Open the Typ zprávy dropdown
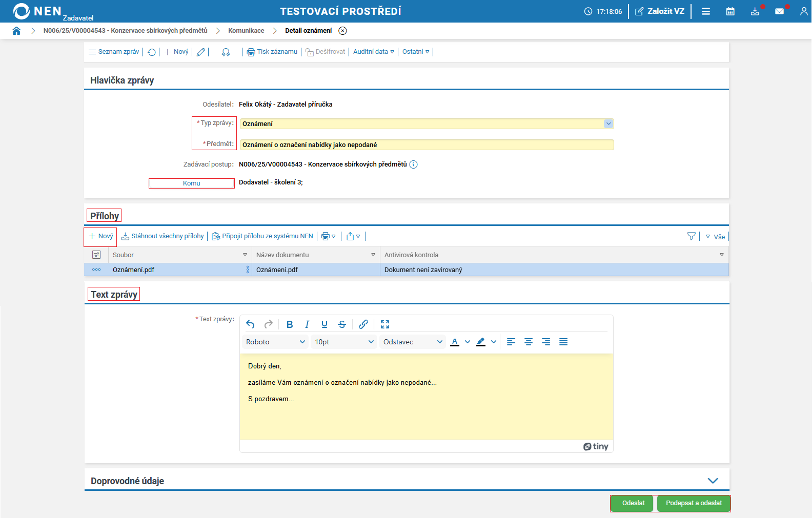The image size is (812, 518). click(608, 124)
